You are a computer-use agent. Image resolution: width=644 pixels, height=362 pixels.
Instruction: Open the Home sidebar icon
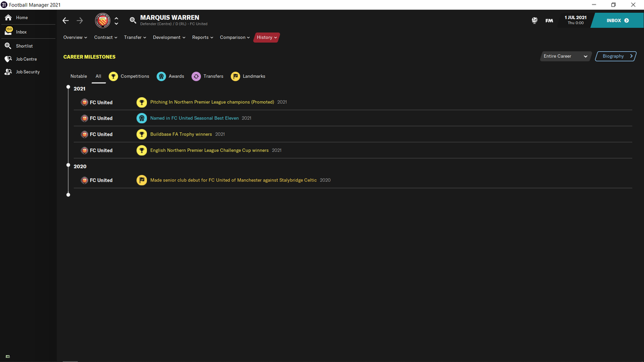[x=8, y=18]
